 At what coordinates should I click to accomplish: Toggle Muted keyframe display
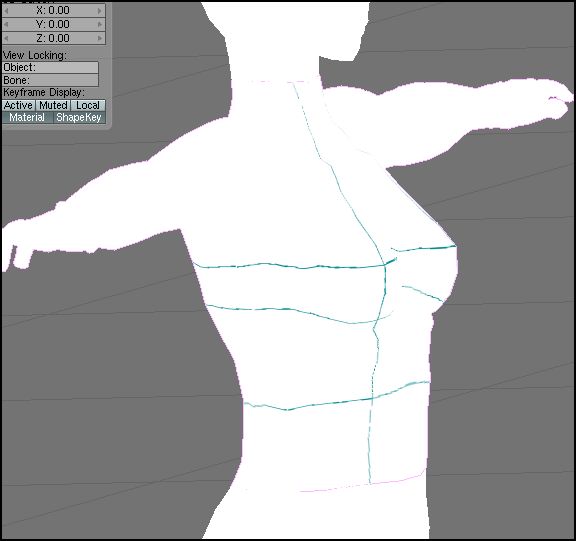53,105
